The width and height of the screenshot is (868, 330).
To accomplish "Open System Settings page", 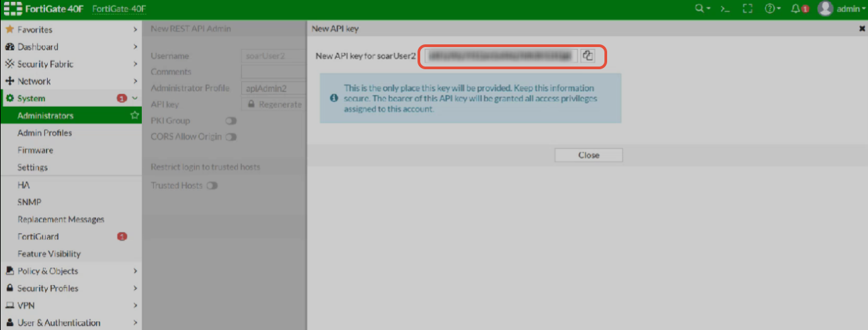I will tap(71, 167).
